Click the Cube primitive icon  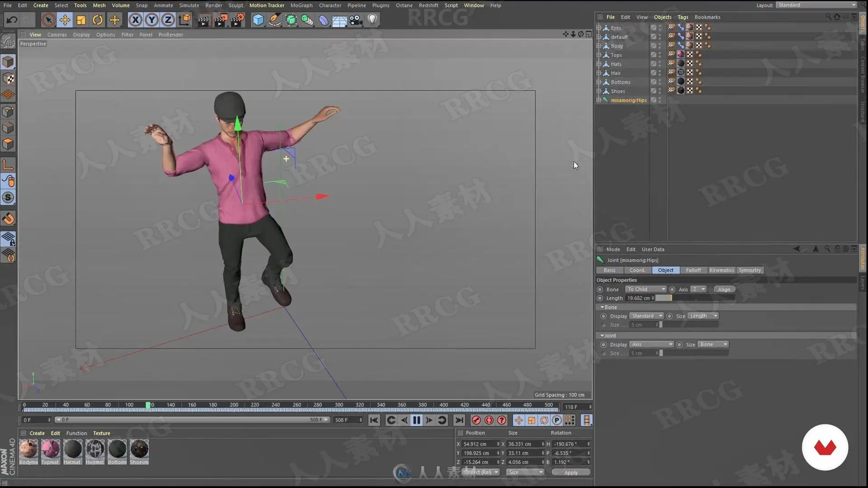[x=258, y=20]
